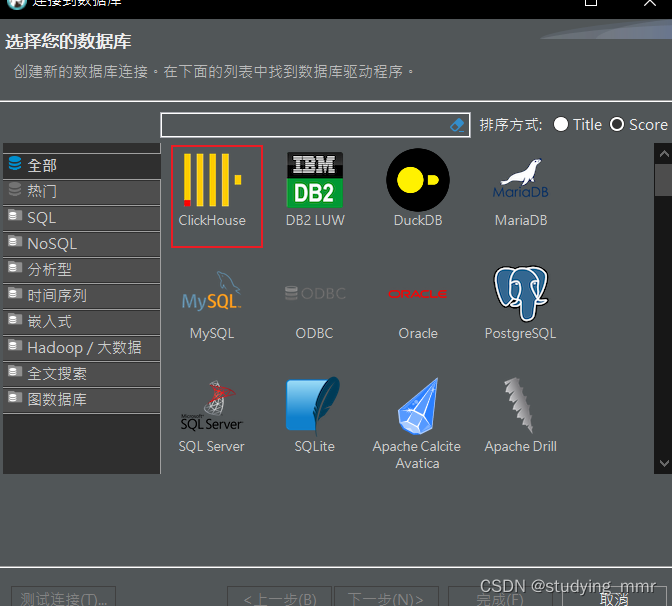Open the 分析型 category

click(81, 270)
